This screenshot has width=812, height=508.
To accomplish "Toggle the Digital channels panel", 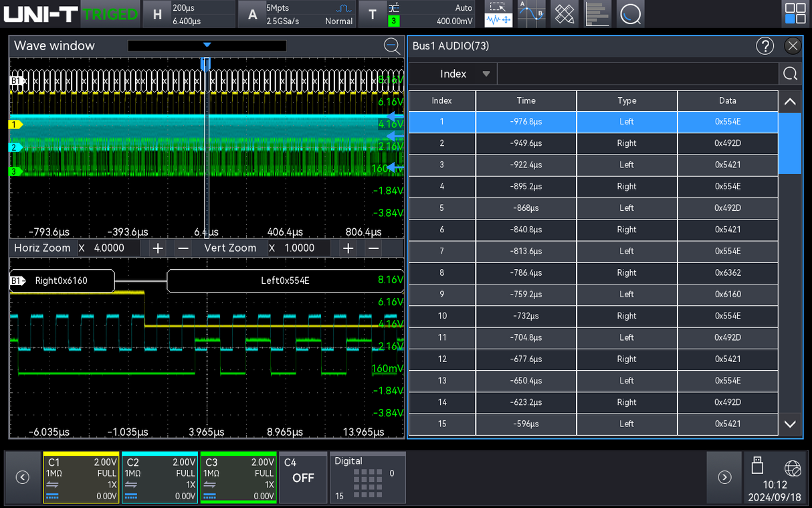I will tap(367, 477).
